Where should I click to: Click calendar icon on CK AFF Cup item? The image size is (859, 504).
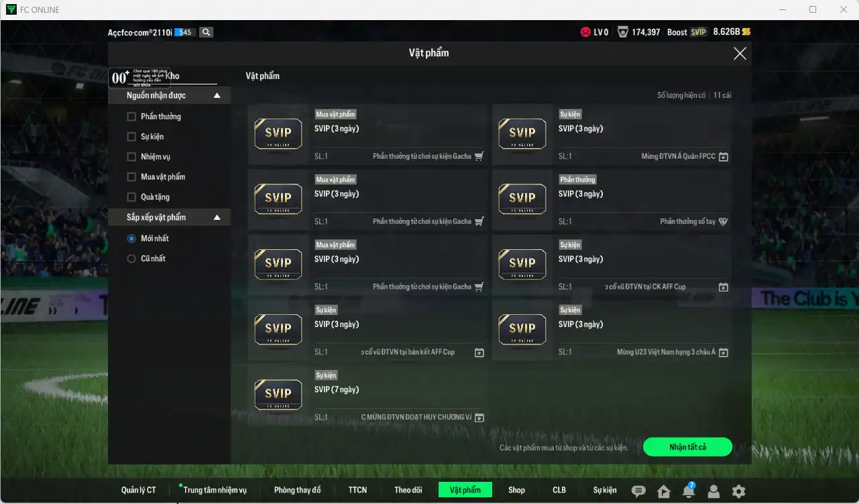click(724, 287)
